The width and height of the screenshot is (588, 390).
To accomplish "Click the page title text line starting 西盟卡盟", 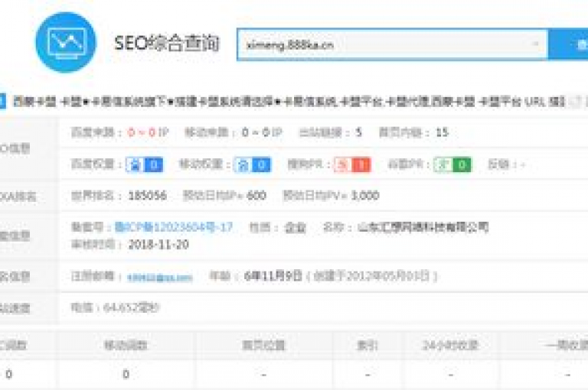I will click(289, 101).
